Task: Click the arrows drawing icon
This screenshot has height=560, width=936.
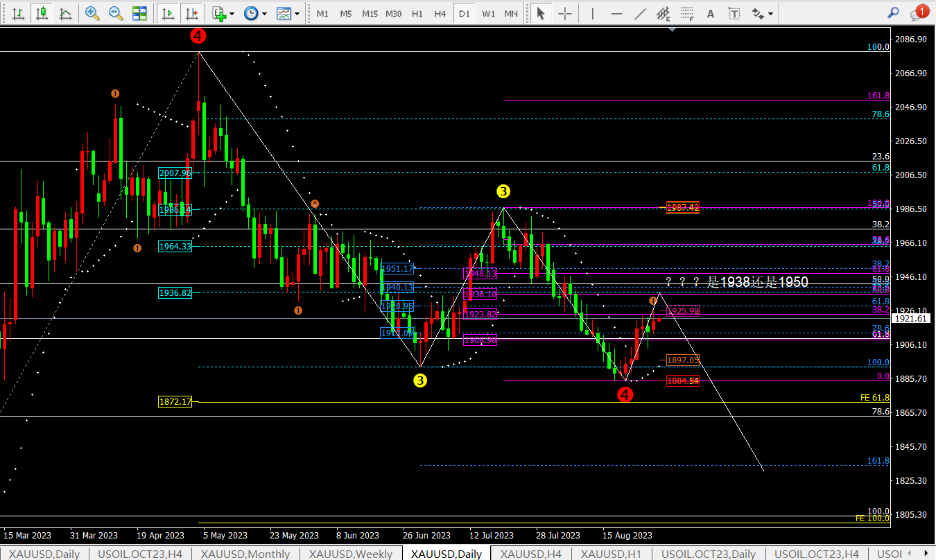Action: pyautogui.click(x=757, y=13)
